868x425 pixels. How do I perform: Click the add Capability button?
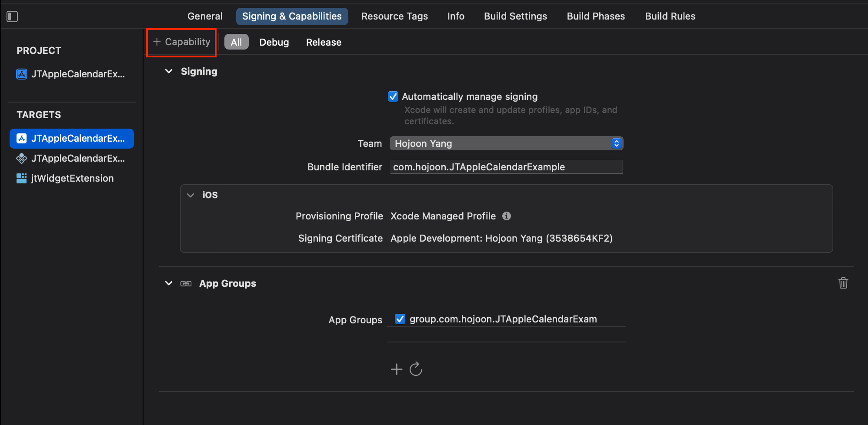[x=182, y=42]
